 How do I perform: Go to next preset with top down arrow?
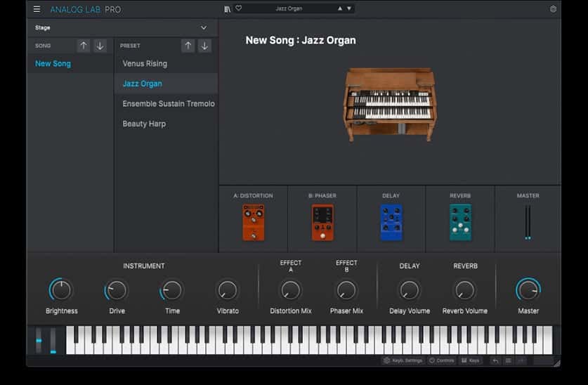(x=350, y=8)
